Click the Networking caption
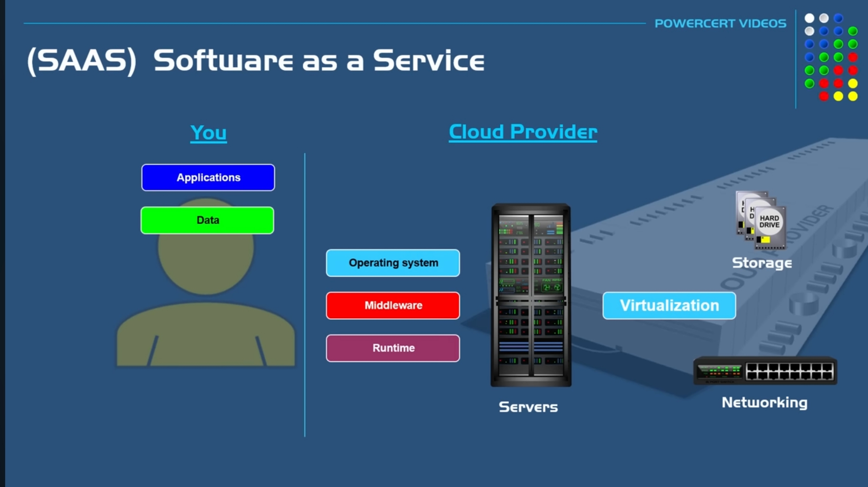868x487 pixels. pyautogui.click(x=764, y=402)
